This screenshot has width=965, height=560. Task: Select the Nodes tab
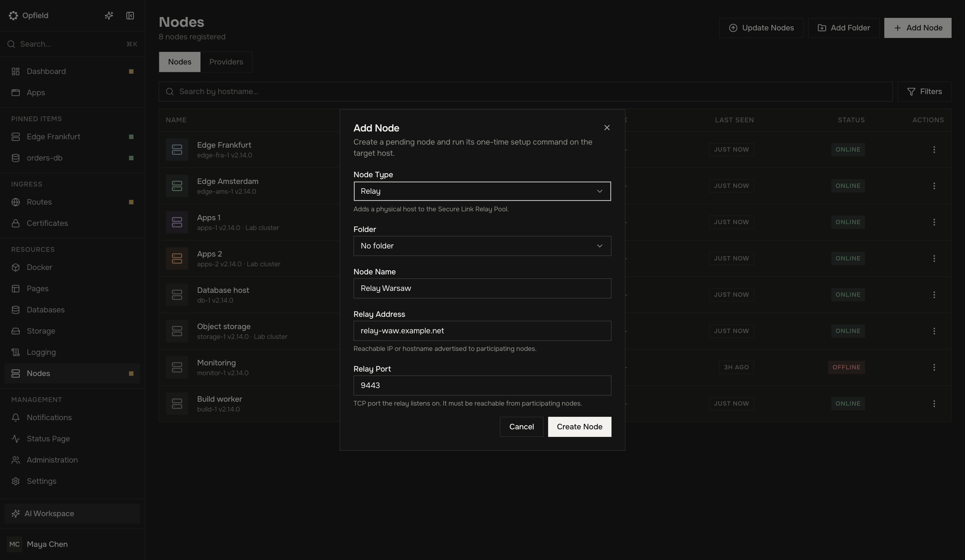(180, 62)
